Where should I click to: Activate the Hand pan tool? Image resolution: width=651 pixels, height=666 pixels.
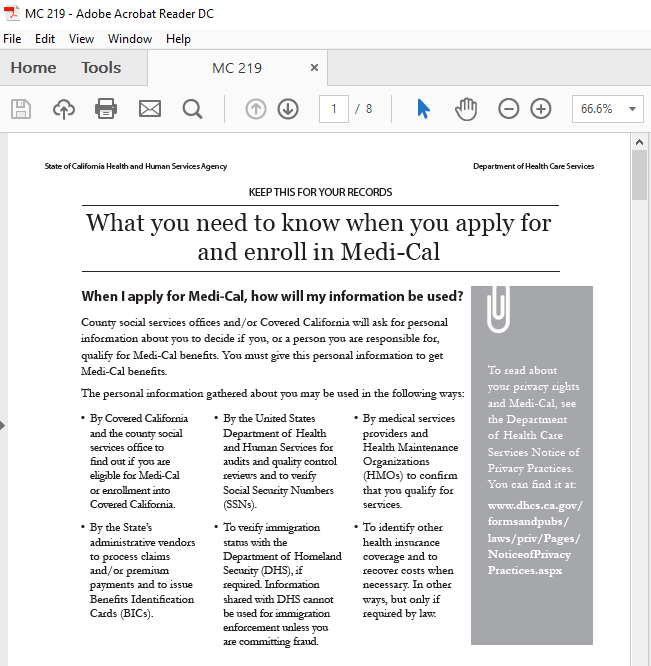coord(466,109)
